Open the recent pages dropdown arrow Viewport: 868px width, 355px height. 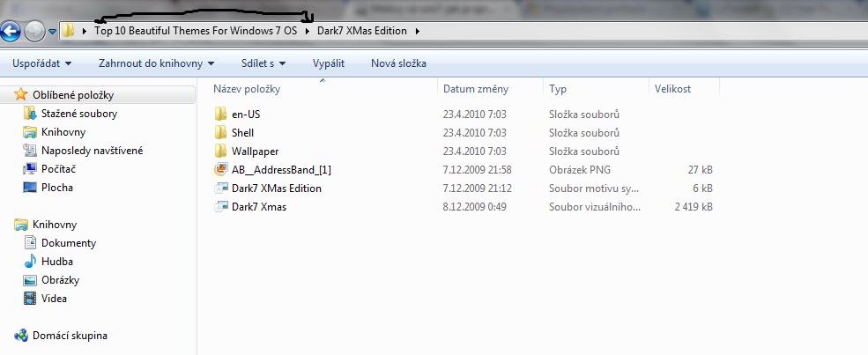[x=53, y=32]
